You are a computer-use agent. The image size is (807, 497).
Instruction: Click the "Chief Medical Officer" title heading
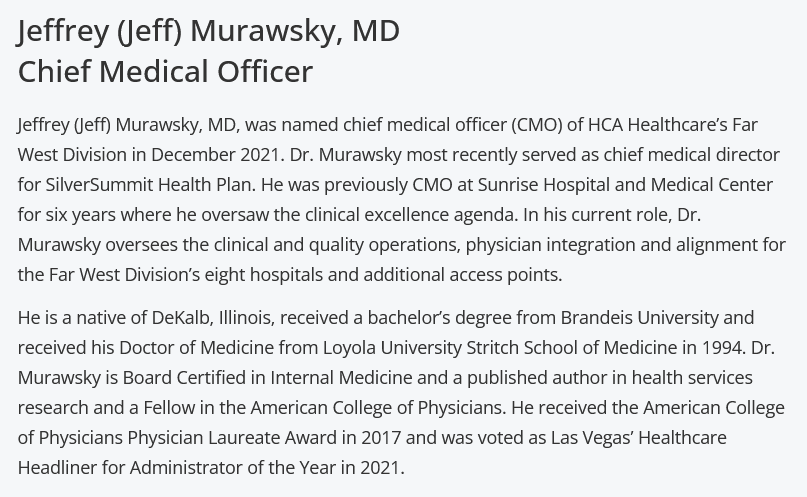pos(165,71)
